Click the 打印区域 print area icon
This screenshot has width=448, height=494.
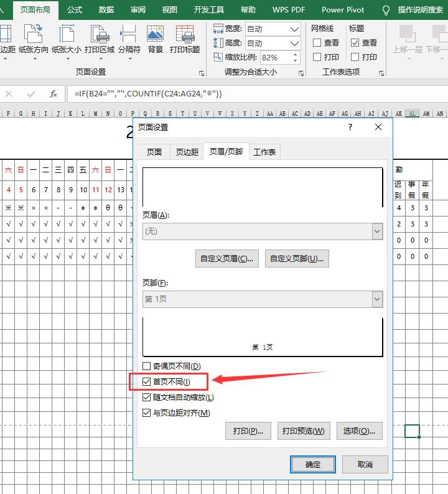[x=100, y=34]
